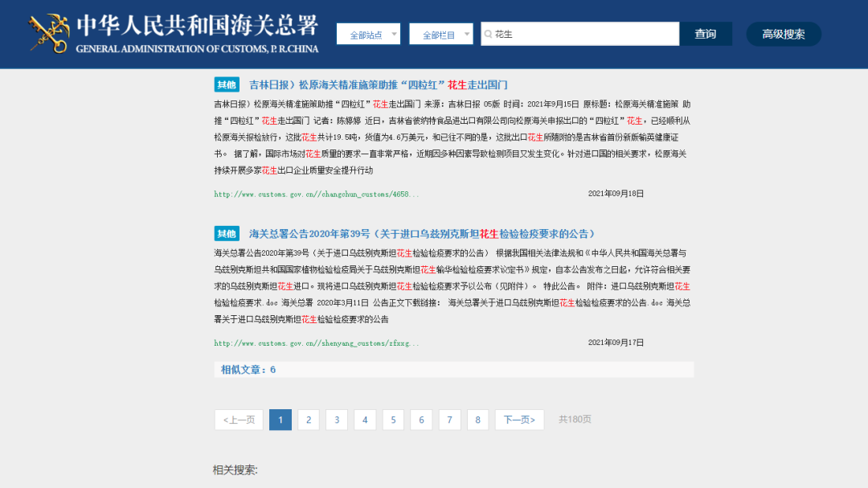The width and height of the screenshot is (868, 488).
Task: Go to previous page with 上一页
Action: point(239,420)
